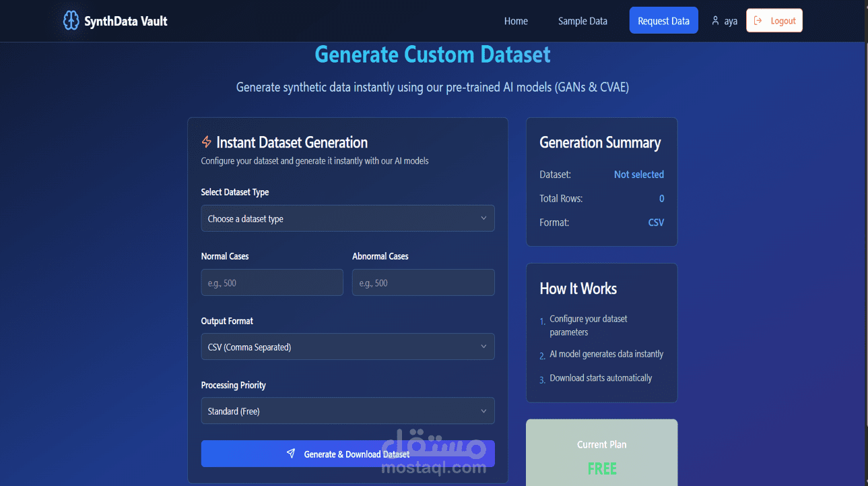This screenshot has width=868, height=486.
Task: Click the logout arrow icon
Action: (x=758, y=21)
